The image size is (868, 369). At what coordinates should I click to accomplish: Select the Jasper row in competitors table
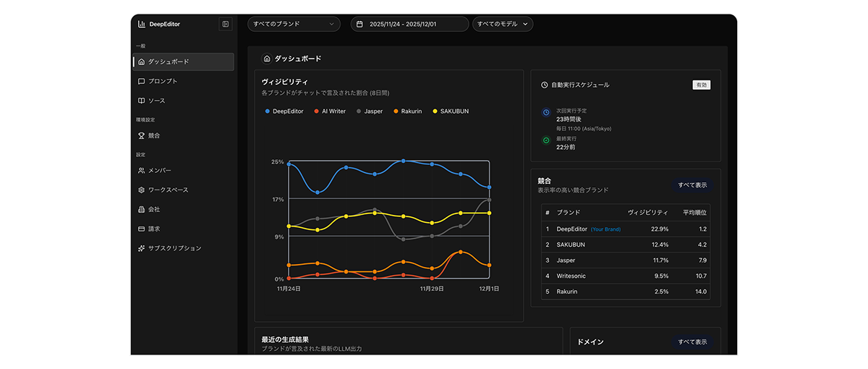pos(626,260)
